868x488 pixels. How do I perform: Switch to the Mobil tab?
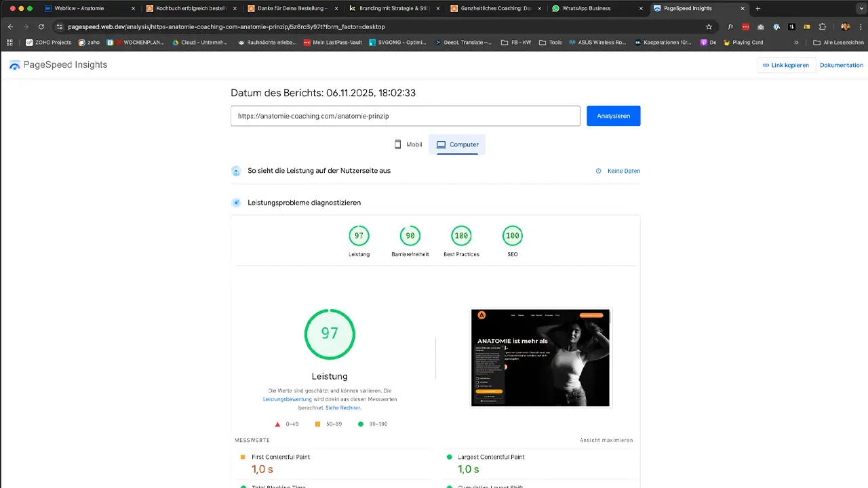point(408,144)
